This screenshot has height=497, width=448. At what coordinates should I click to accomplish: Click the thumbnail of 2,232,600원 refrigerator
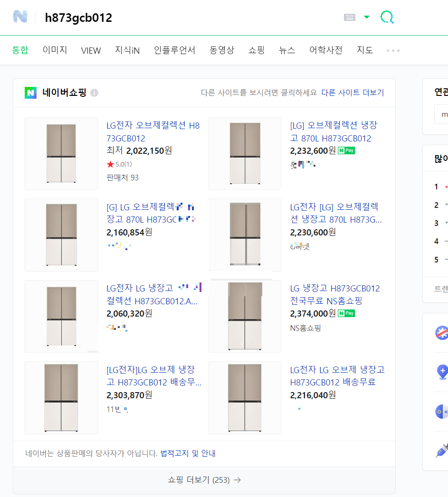(245, 153)
